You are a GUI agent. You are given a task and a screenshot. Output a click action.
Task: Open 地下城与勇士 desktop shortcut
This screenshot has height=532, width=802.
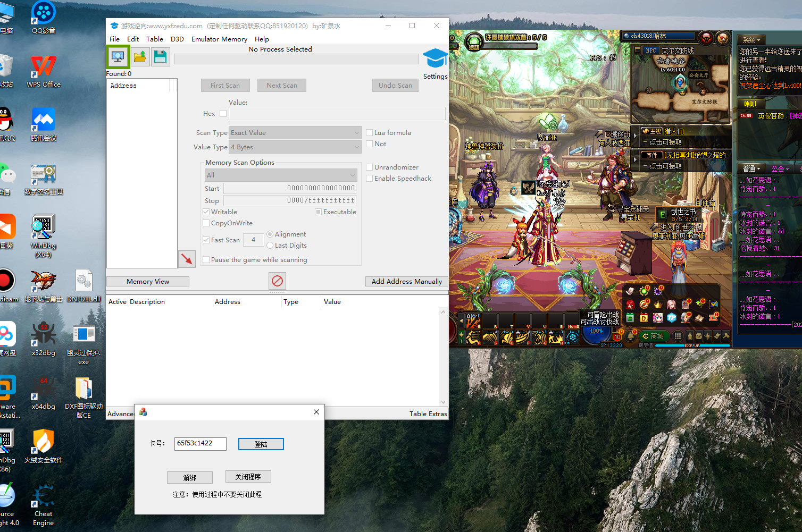coord(44,286)
